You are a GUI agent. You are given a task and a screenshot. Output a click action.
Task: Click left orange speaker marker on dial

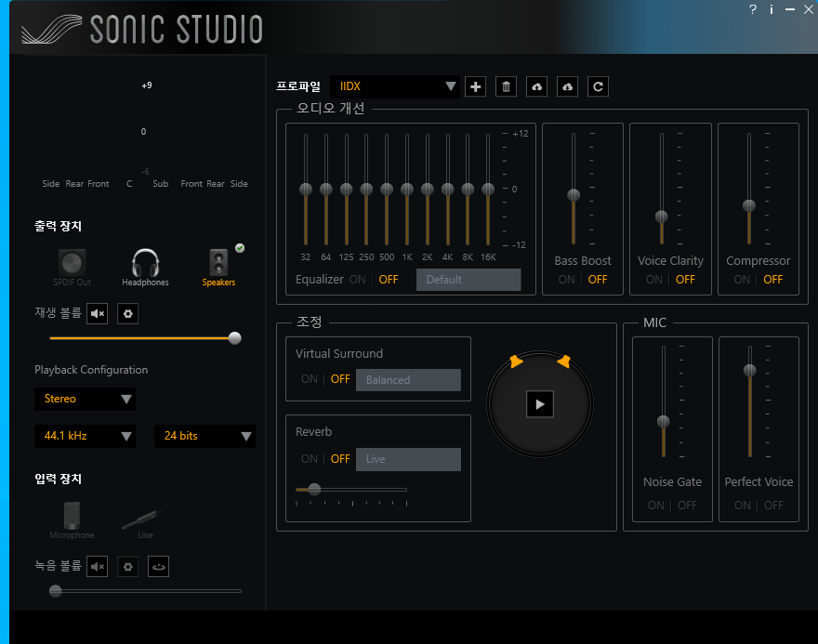(x=516, y=361)
